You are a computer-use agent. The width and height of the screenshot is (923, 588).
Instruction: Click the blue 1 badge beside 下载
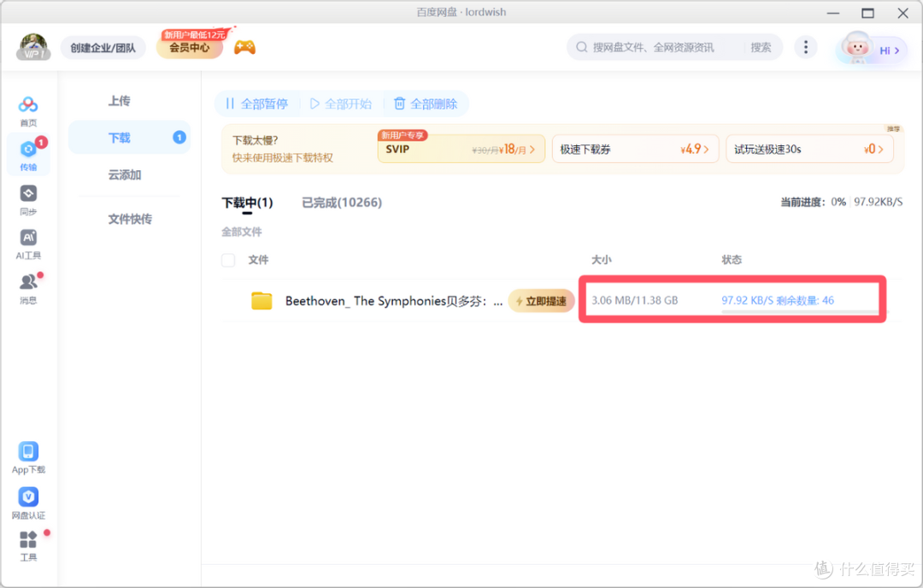(x=179, y=137)
